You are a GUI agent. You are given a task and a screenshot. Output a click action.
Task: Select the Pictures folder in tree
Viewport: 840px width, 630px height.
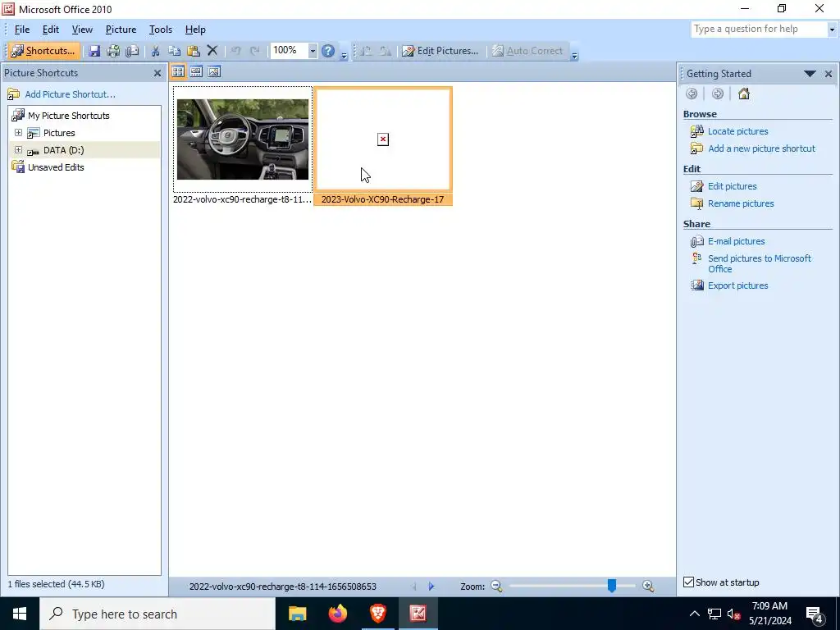pyautogui.click(x=59, y=133)
